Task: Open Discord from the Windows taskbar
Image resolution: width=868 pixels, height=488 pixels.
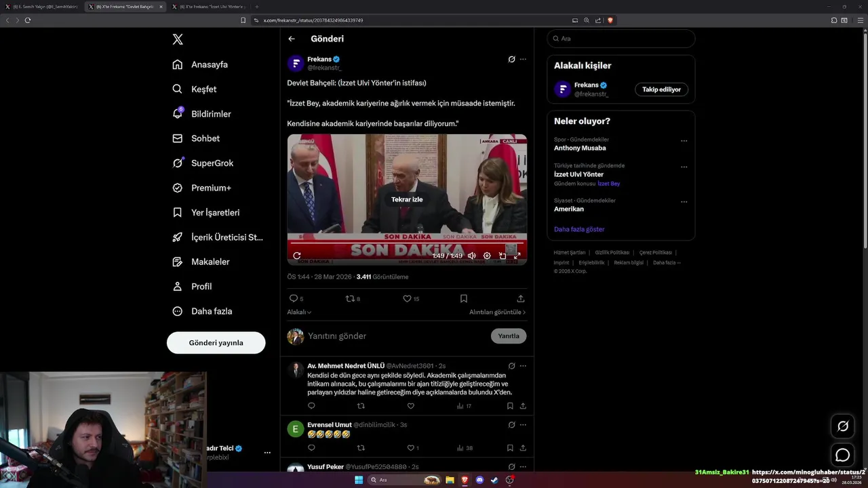Action: (480, 480)
